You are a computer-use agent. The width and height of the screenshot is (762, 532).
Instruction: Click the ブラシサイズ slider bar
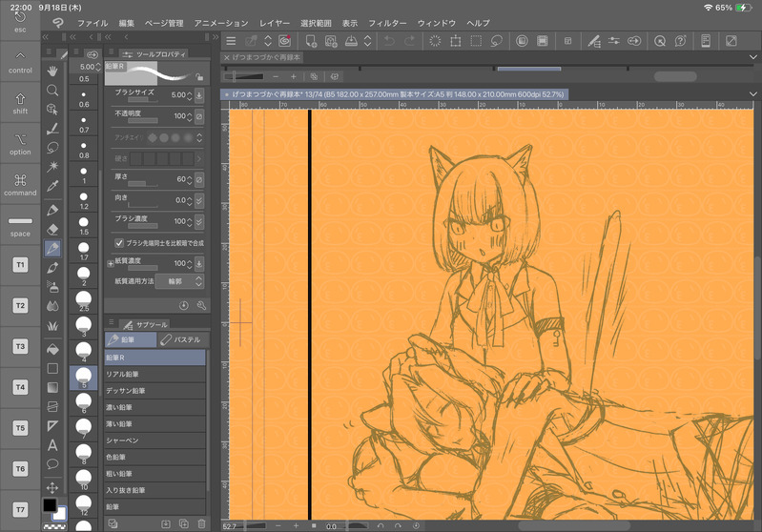point(143,100)
